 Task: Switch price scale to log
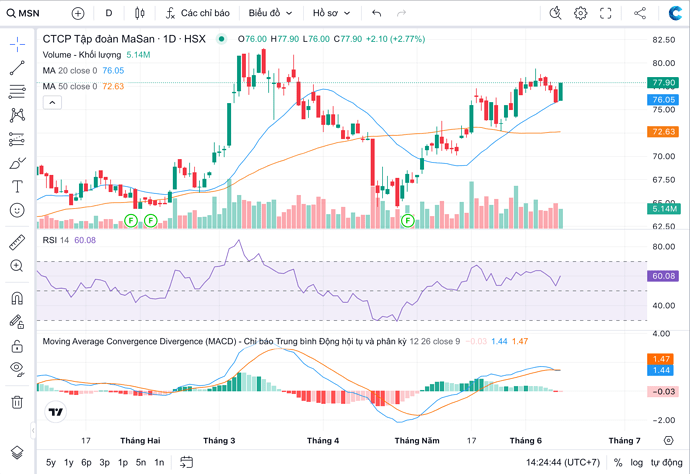(638, 462)
